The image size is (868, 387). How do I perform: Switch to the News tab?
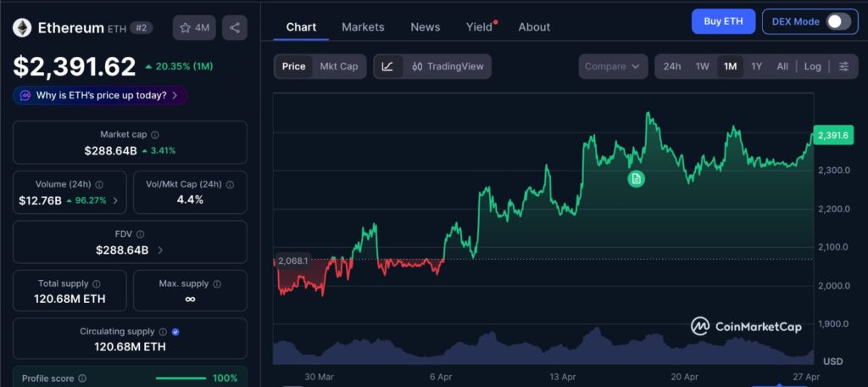pos(426,26)
